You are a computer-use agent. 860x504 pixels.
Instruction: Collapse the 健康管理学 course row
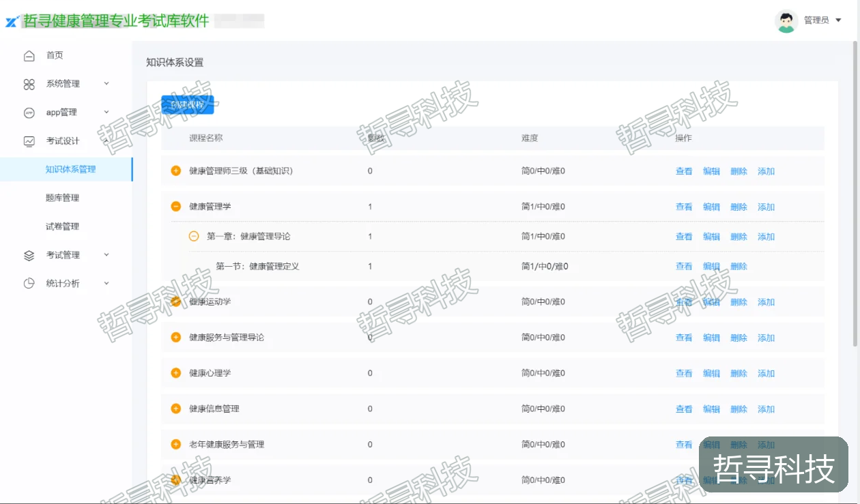pos(175,206)
